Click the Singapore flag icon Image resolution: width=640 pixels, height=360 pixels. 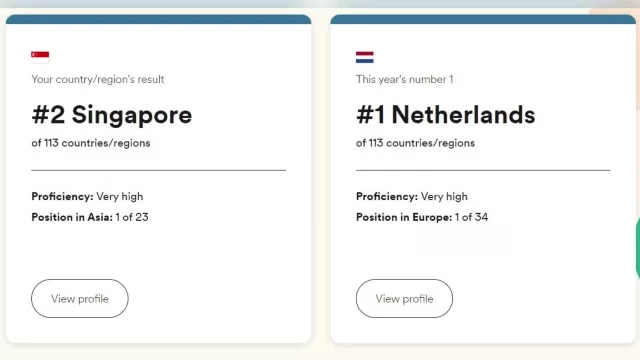pos(40,57)
